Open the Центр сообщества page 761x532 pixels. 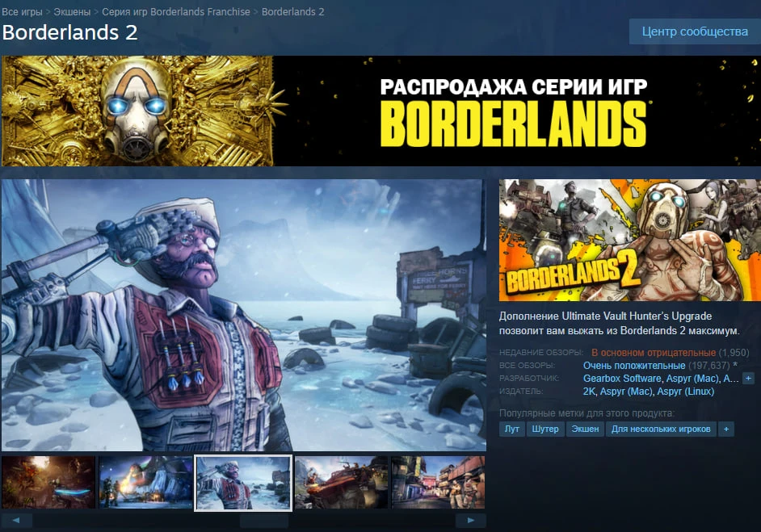coord(693,31)
